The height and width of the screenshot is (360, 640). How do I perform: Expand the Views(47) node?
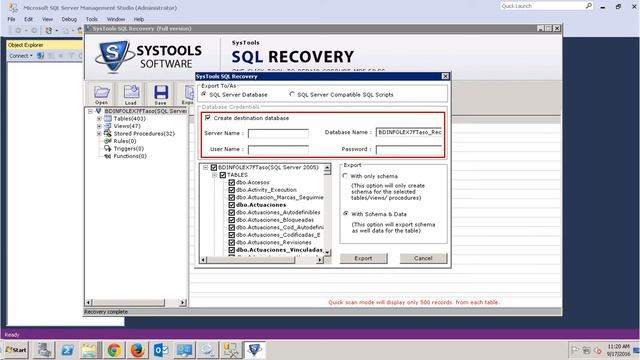[x=99, y=126]
